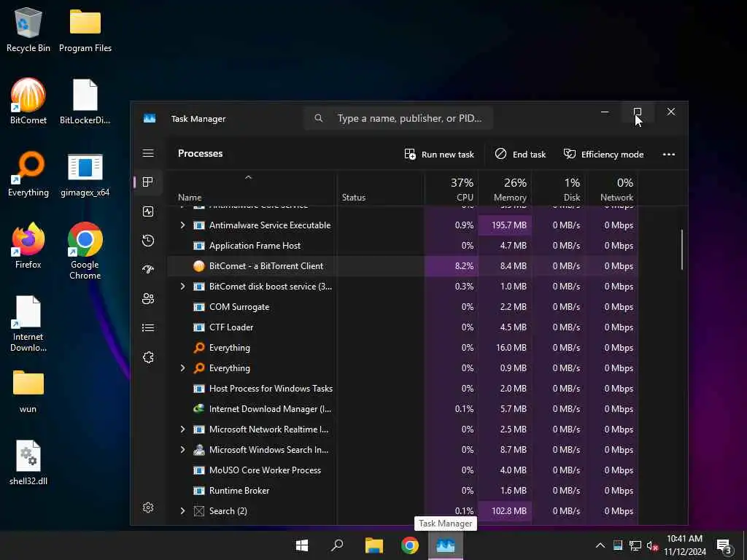Open the Users page sidebar icon
747x560 pixels.
click(148, 298)
